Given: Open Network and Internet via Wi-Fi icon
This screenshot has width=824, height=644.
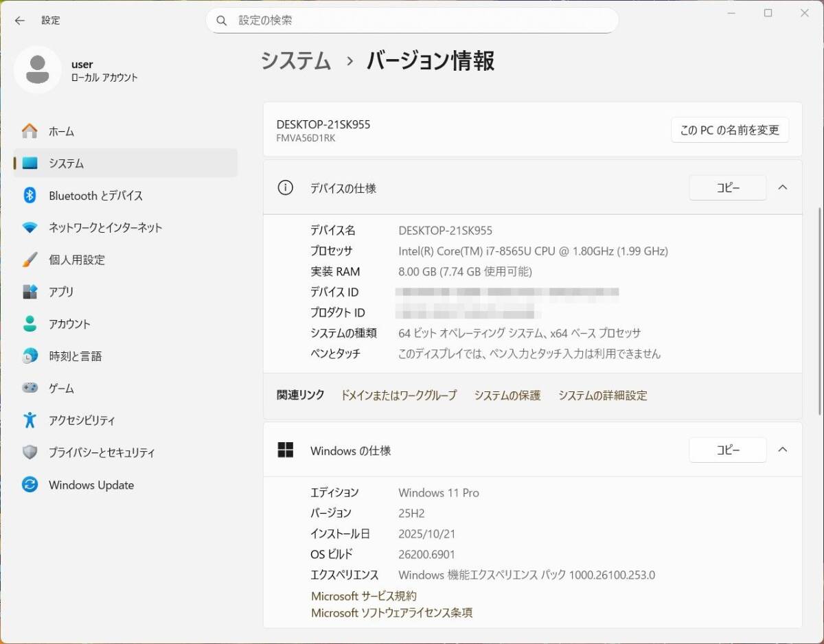Looking at the screenshot, I should [x=30, y=228].
